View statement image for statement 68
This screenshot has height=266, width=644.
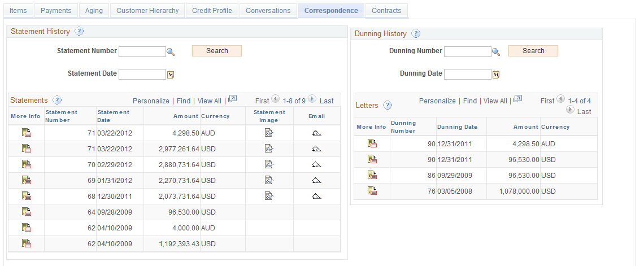click(269, 196)
